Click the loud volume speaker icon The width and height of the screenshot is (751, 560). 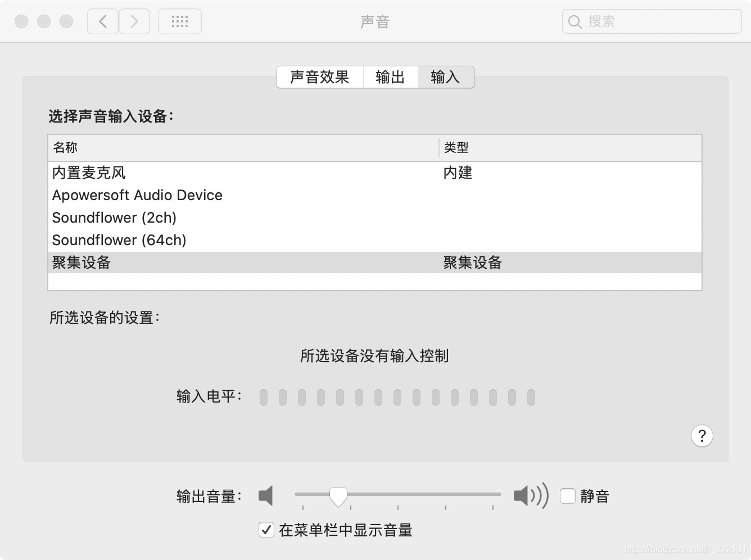[531, 495]
